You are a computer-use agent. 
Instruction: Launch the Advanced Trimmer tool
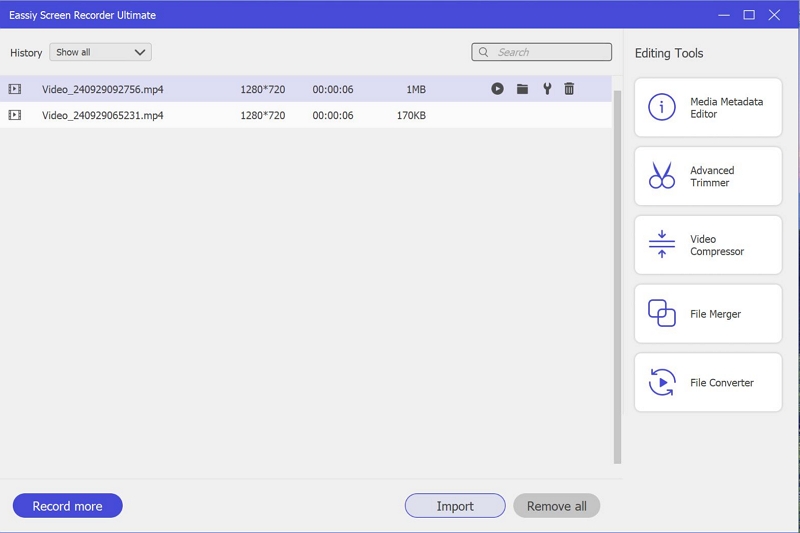tap(708, 176)
